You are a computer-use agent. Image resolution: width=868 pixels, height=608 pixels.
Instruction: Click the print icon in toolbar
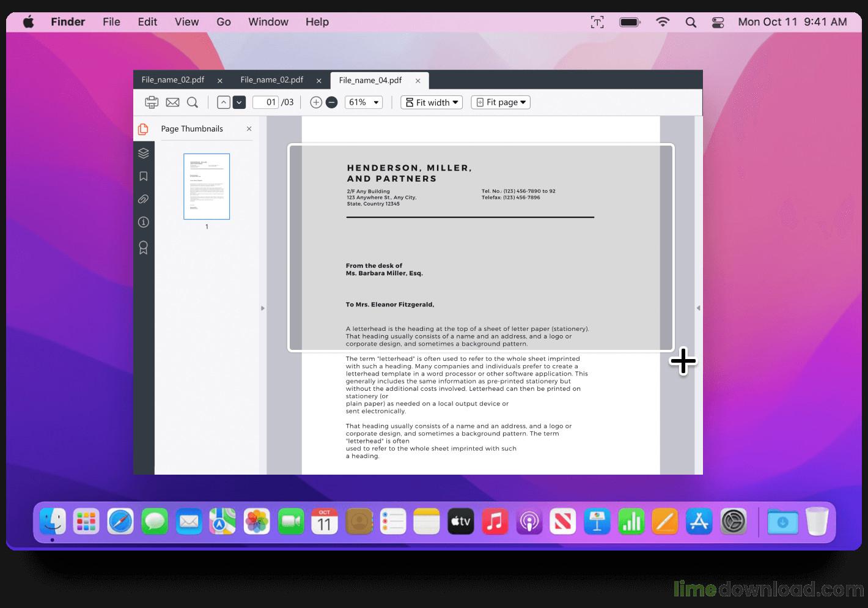click(151, 102)
